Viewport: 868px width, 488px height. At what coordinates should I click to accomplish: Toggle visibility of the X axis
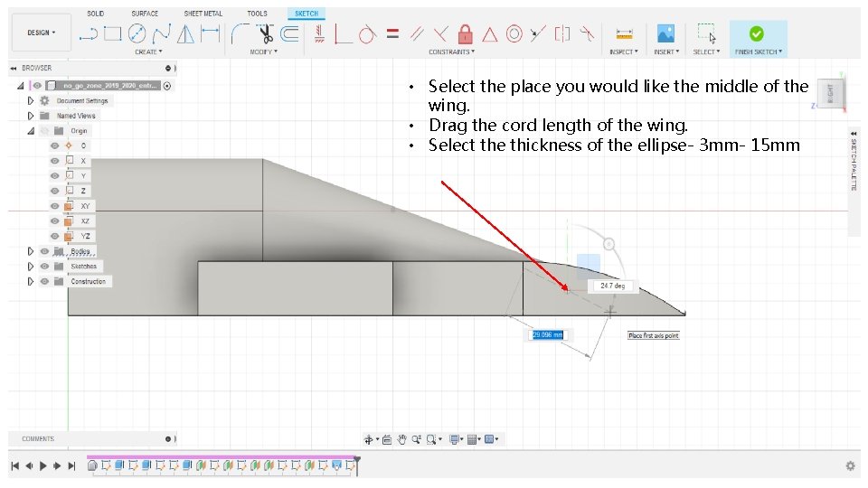coord(54,161)
